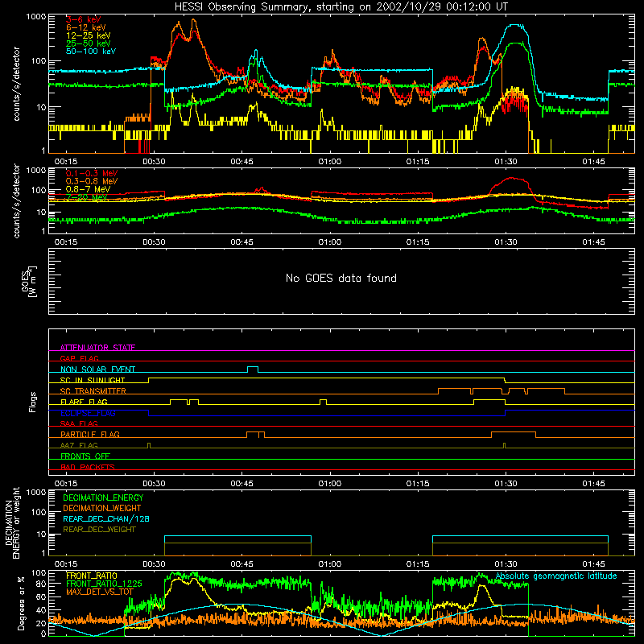Click 00:30 tick label under the Flags panel
Image resolution: width=644 pixels, height=644 pixels.
(x=154, y=484)
